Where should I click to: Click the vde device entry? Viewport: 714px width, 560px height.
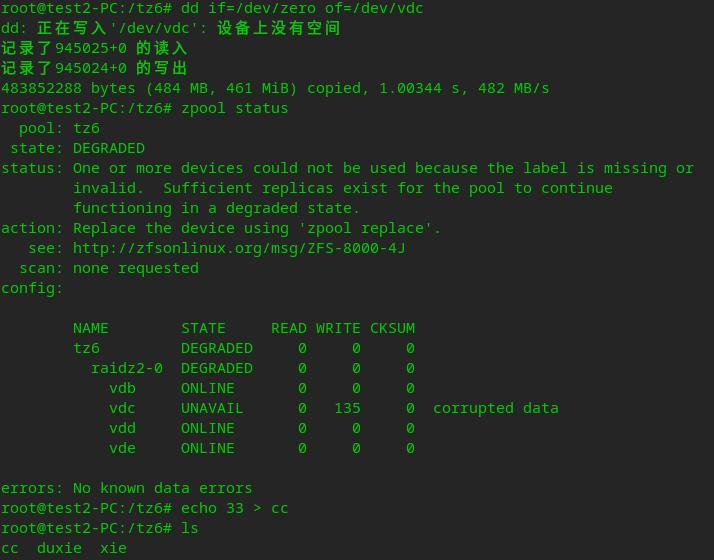tap(122, 448)
